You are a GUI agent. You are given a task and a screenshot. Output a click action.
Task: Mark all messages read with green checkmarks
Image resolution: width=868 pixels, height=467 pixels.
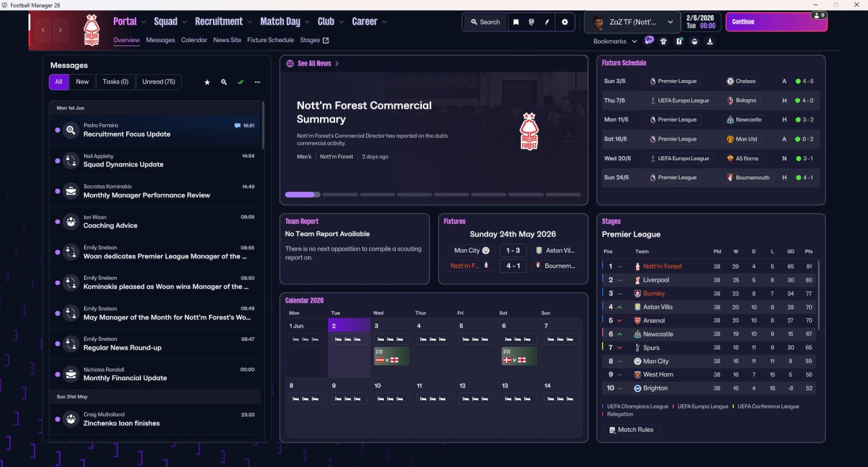pyautogui.click(x=241, y=82)
